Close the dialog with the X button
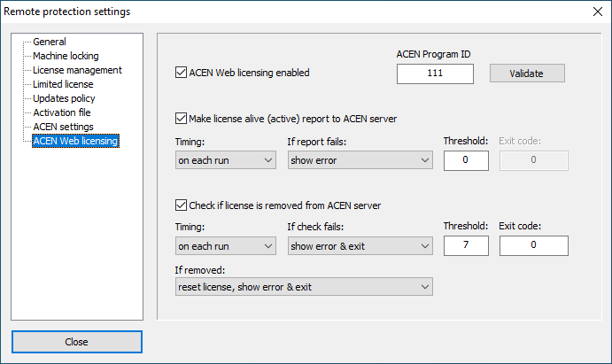Viewport: 612px width, 364px height. tap(598, 12)
